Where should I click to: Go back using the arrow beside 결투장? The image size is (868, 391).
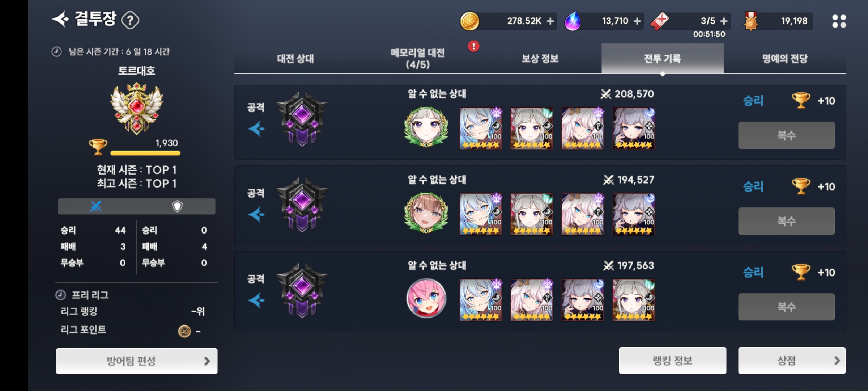pos(60,19)
